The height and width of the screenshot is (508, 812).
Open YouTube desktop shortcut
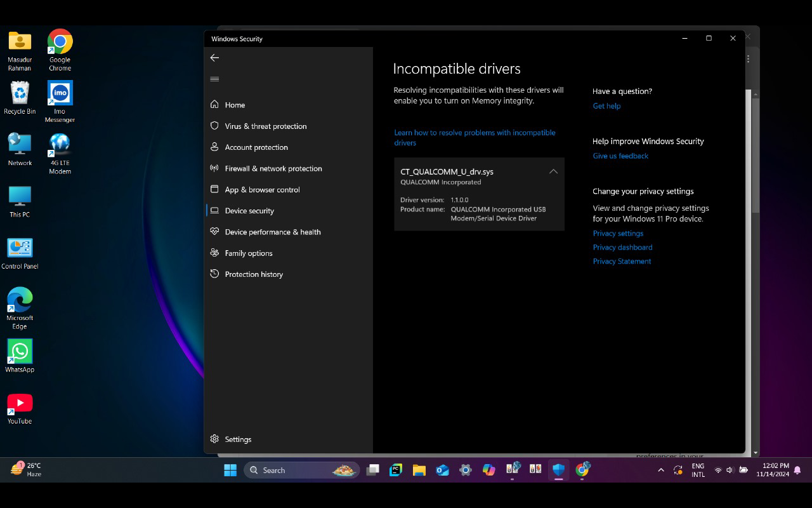20,408
